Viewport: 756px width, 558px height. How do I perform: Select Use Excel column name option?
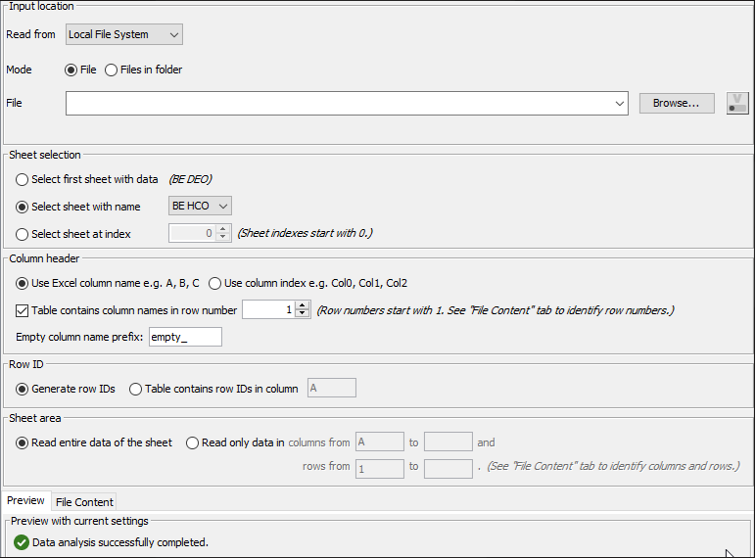[x=22, y=283]
